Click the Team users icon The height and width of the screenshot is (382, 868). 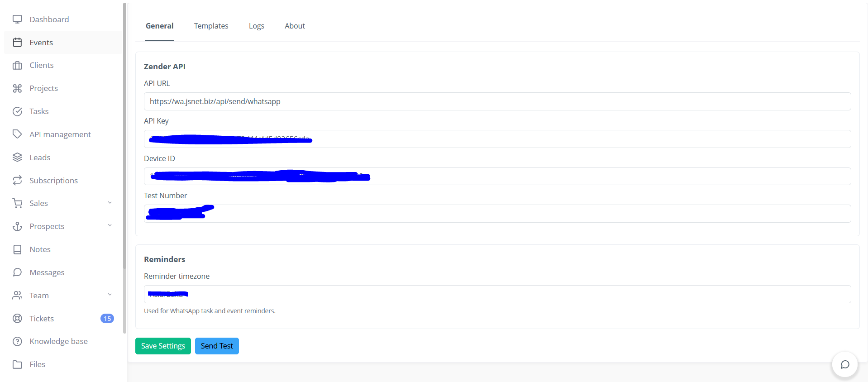(17, 296)
